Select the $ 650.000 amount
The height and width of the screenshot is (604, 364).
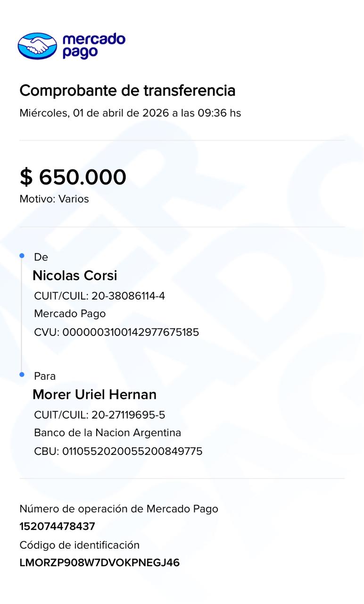[73, 177]
